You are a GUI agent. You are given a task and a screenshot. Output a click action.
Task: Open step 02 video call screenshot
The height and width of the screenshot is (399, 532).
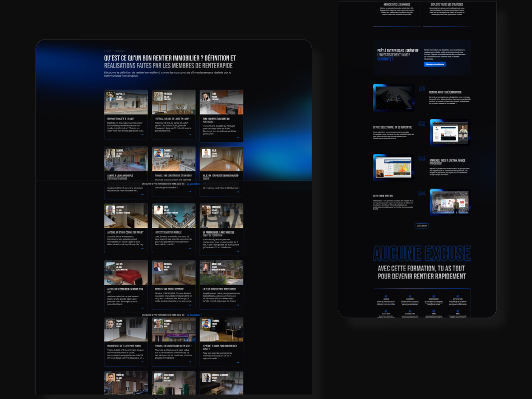(x=450, y=133)
